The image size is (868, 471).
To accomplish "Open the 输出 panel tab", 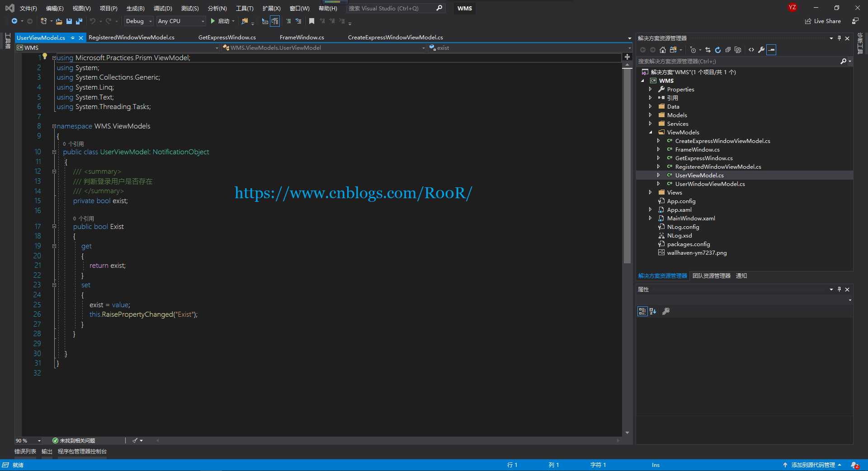I will tap(47, 452).
